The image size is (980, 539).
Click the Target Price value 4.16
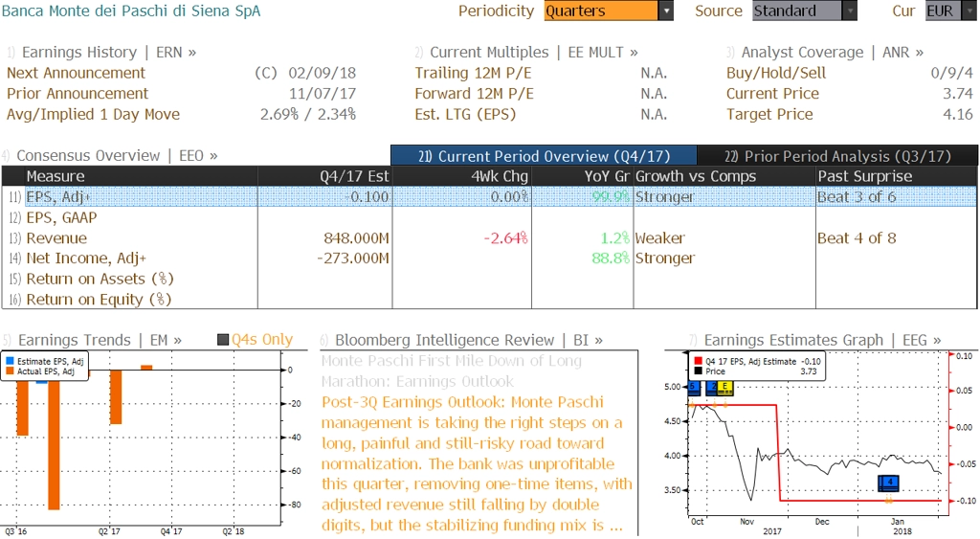957,114
